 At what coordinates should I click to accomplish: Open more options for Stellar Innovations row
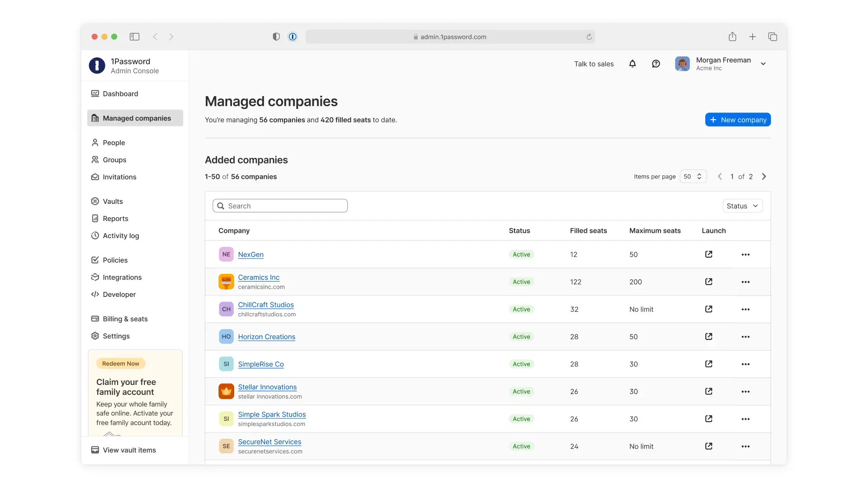coord(745,392)
